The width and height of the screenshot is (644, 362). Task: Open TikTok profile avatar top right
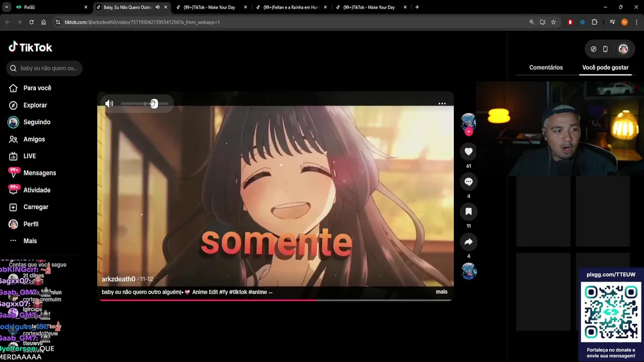tap(623, 49)
